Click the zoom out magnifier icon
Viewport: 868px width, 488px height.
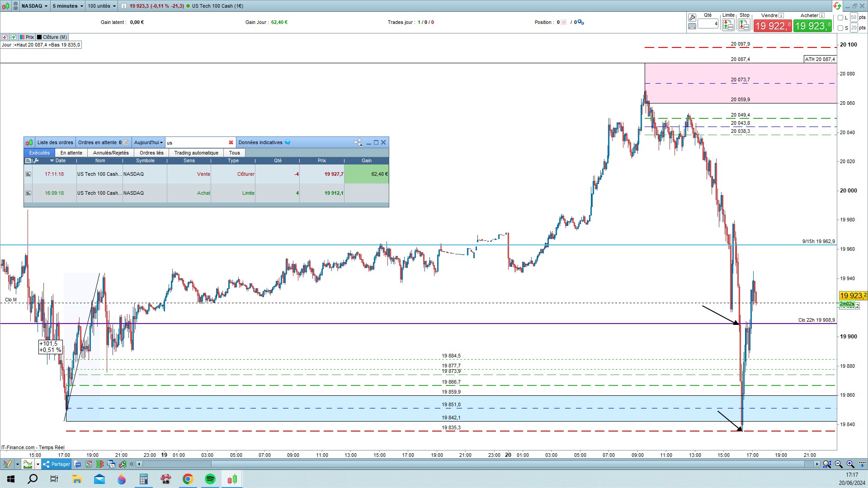pos(839,464)
